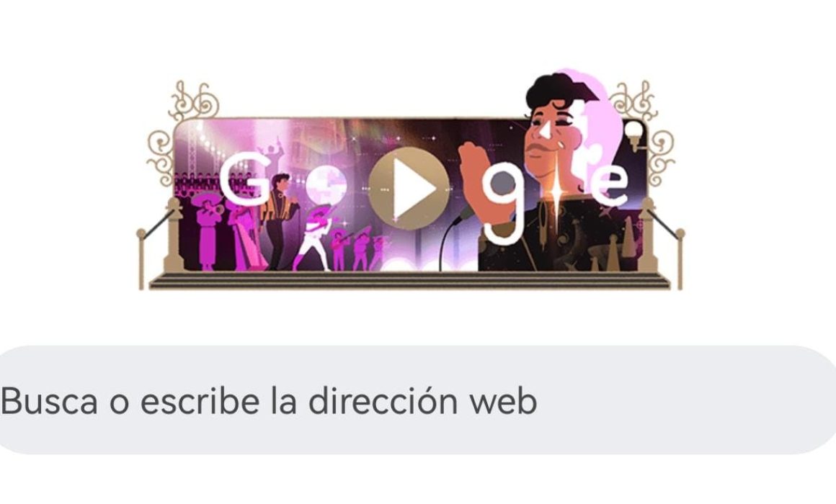Click the glowing wall lamp beside the singer

[x=634, y=134]
